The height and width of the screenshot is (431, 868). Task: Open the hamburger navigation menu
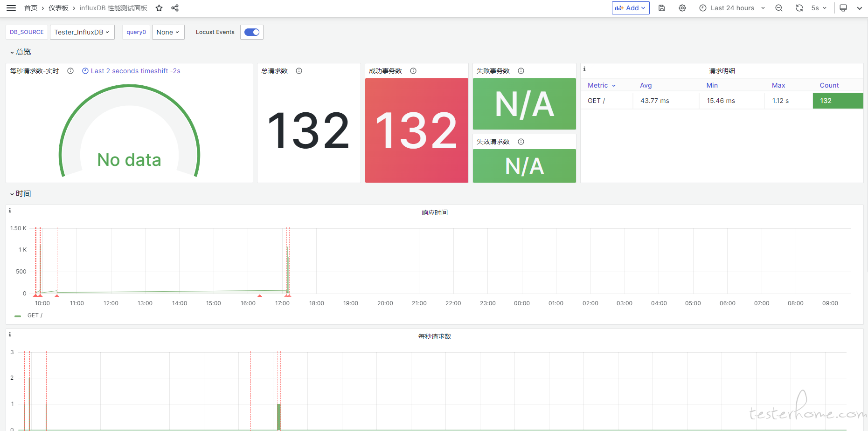(11, 8)
